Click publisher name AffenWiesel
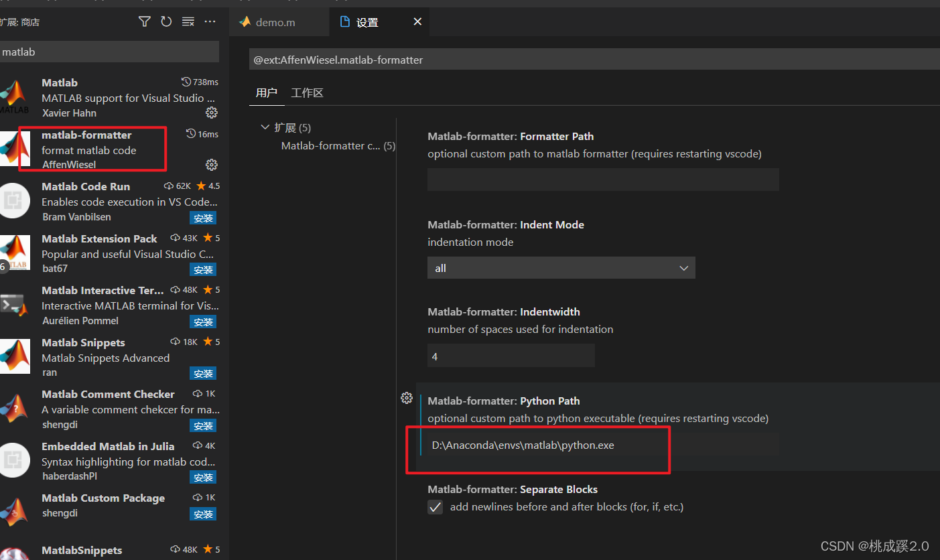This screenshot has height=560, width=940. (69, 165)
